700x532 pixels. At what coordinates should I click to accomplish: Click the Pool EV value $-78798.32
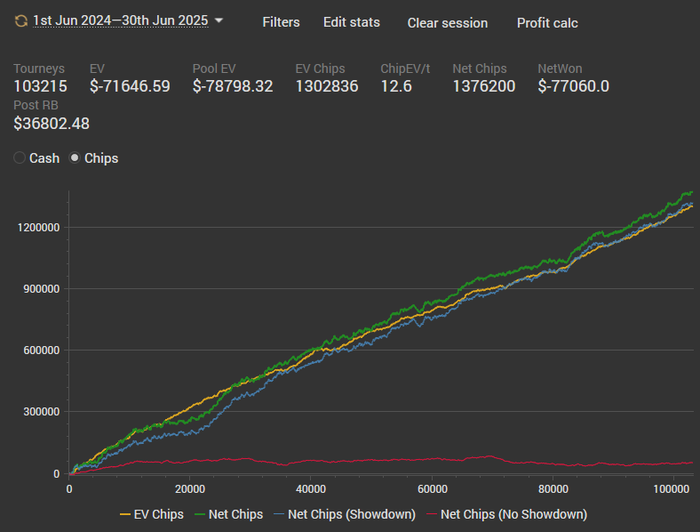tap(233, 86)
